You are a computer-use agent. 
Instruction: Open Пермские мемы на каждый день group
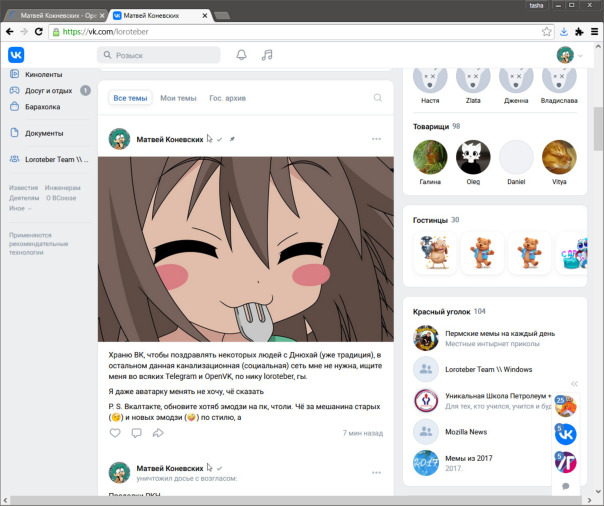pos(500,333)
